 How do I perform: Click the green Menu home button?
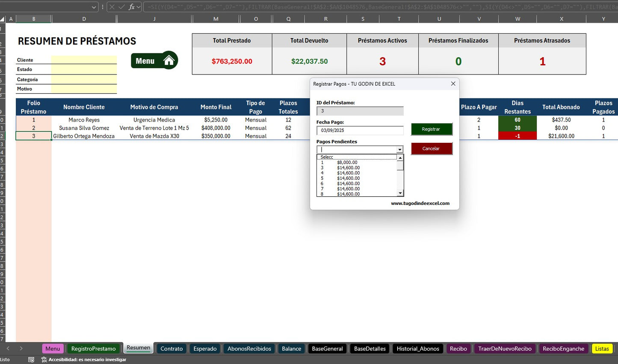(x=154, y=60)
